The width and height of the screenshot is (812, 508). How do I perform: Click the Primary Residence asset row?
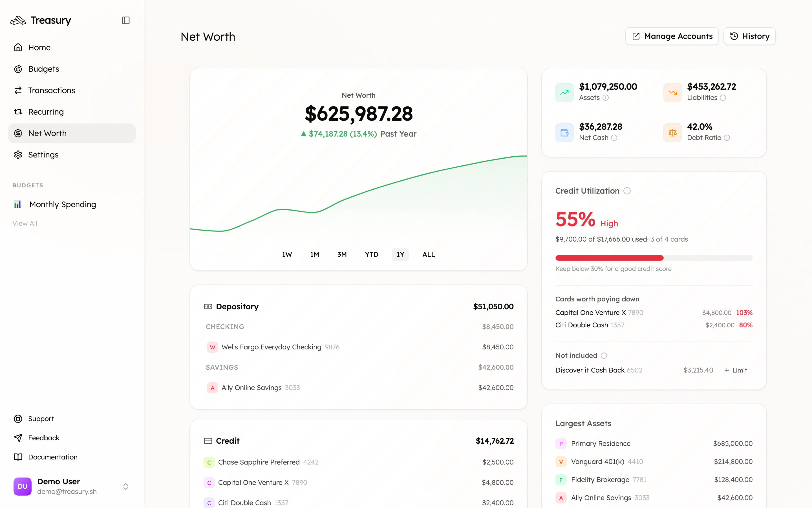(654, 443)
